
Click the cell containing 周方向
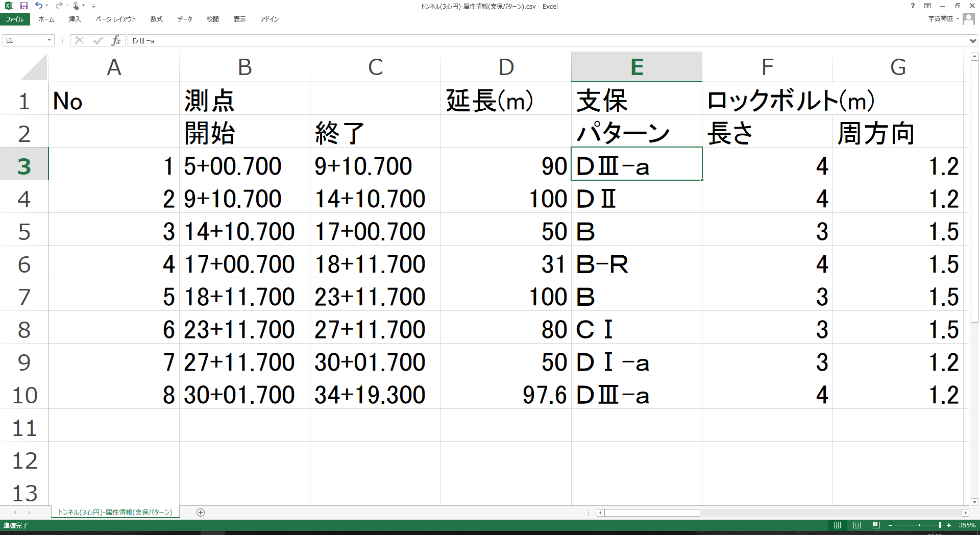[x=898, y=132]
